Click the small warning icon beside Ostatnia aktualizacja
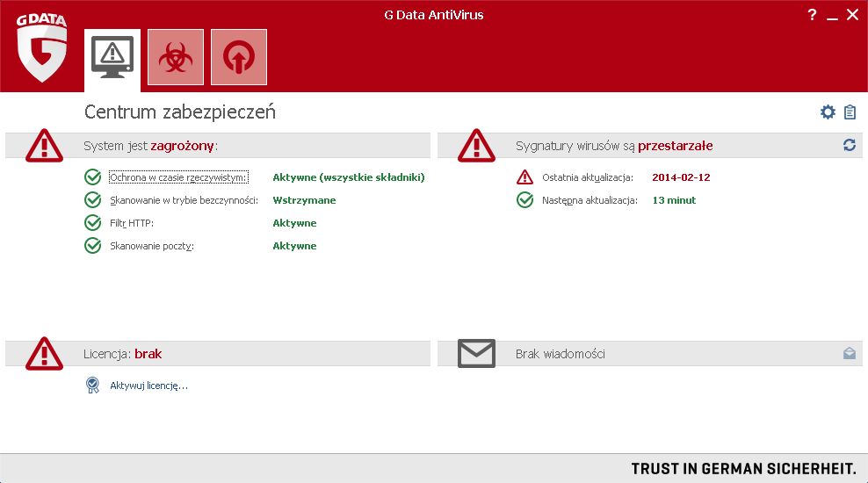This screenshot has height=483, width=868. pos(524,177)
